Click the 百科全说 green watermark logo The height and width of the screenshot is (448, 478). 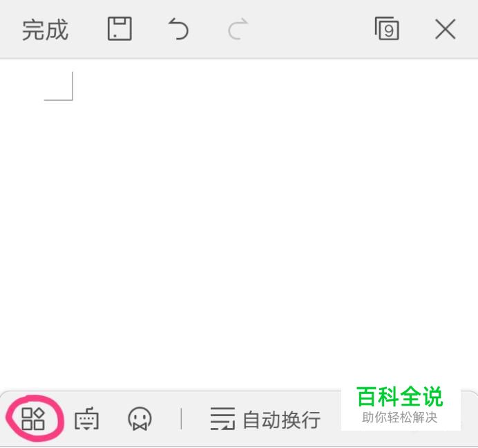(400, 396)
